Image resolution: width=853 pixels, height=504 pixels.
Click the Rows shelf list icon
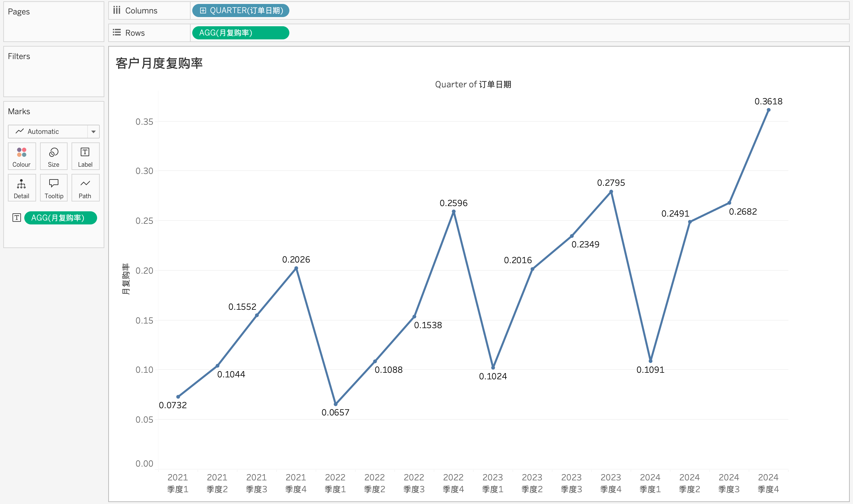(x=117, y=32)
